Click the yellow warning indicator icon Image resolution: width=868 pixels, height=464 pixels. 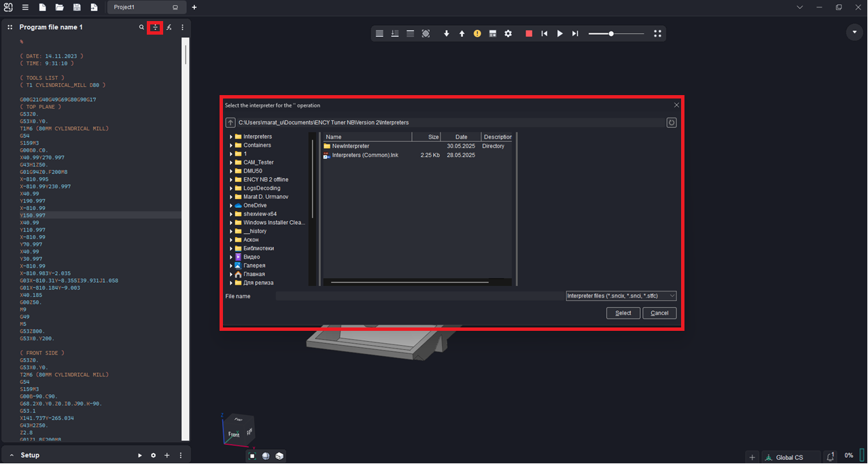click(x=477, y=33)
